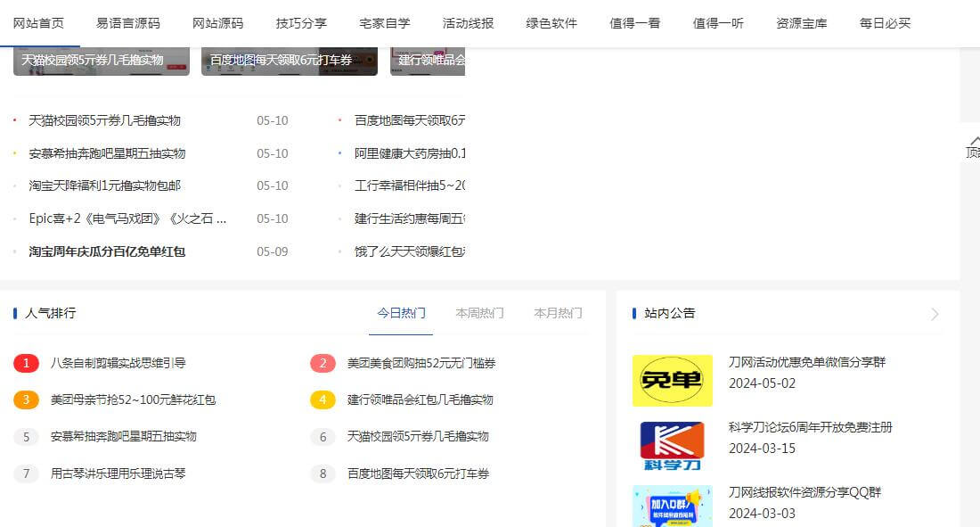Open ranked post 用古琴讲乐理用乐理说古琴
980x527 pixels.
[x=118, y=473]
